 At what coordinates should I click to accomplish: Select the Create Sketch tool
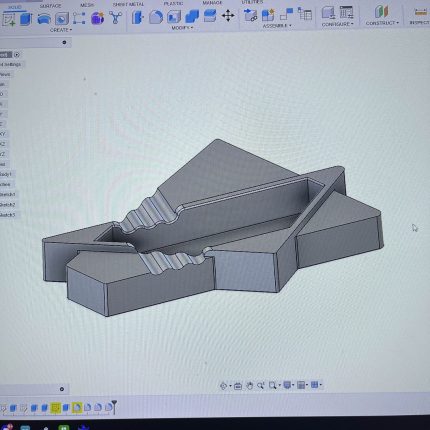(x=9, y=19)
